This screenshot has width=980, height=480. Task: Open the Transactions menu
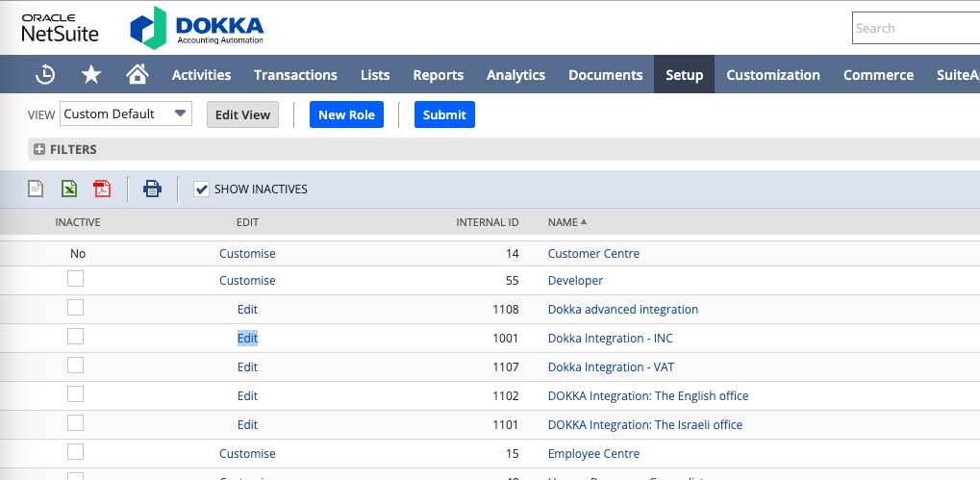click(295, 75)
